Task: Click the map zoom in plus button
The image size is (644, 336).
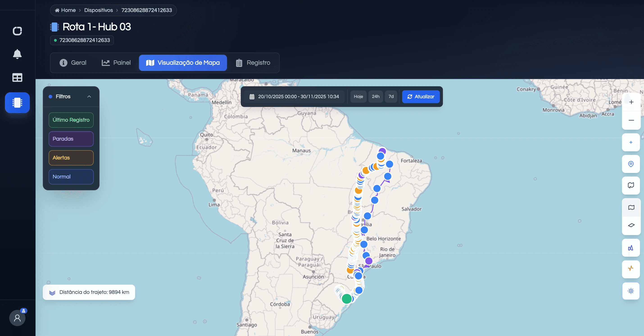Action: [631, 102]
